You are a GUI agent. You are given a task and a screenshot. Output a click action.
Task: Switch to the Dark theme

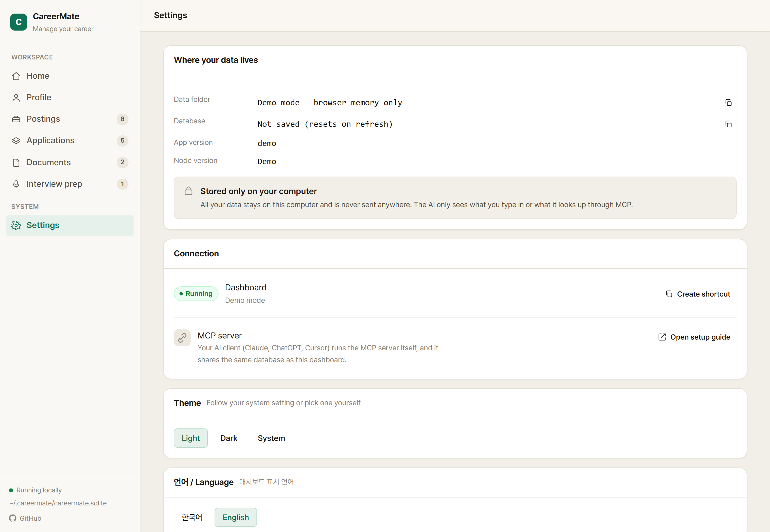229,438
